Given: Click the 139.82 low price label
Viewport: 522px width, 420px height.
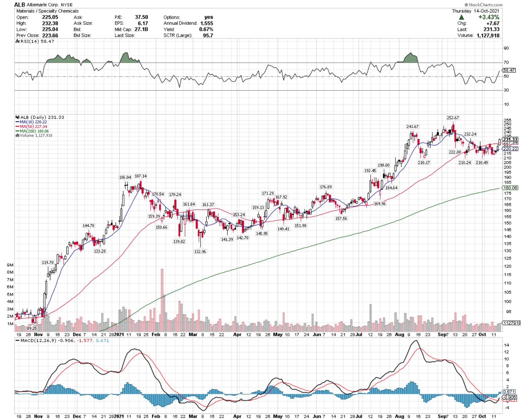Looking at the screenshot, I should pyautogui.click(x=179, y=241).
